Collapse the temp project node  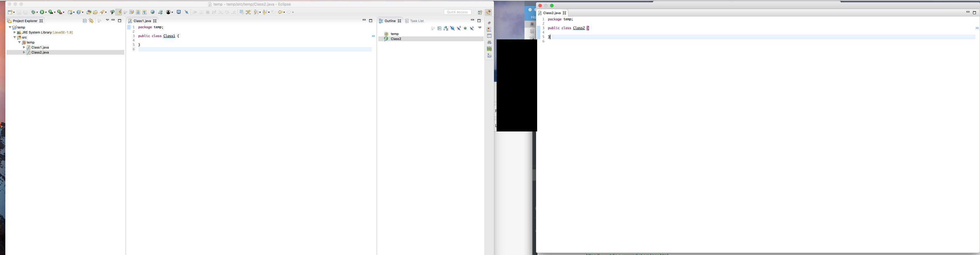tap(10, 27)
